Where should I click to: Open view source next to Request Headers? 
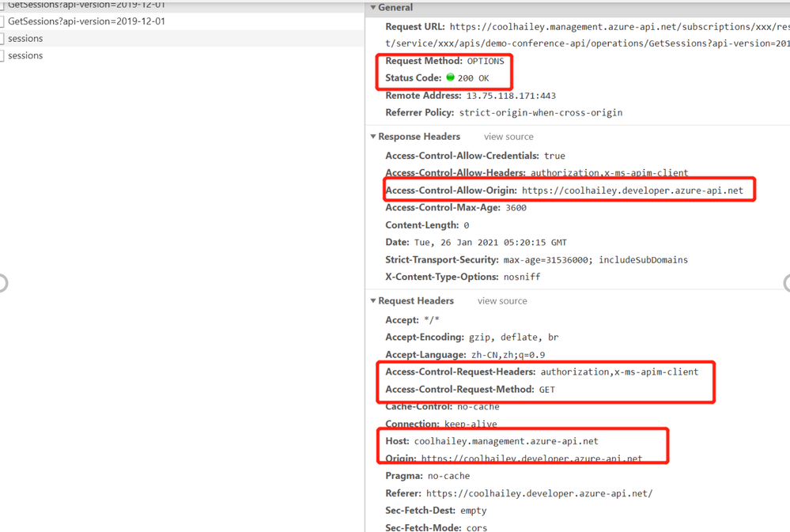(x=502, y=300)
